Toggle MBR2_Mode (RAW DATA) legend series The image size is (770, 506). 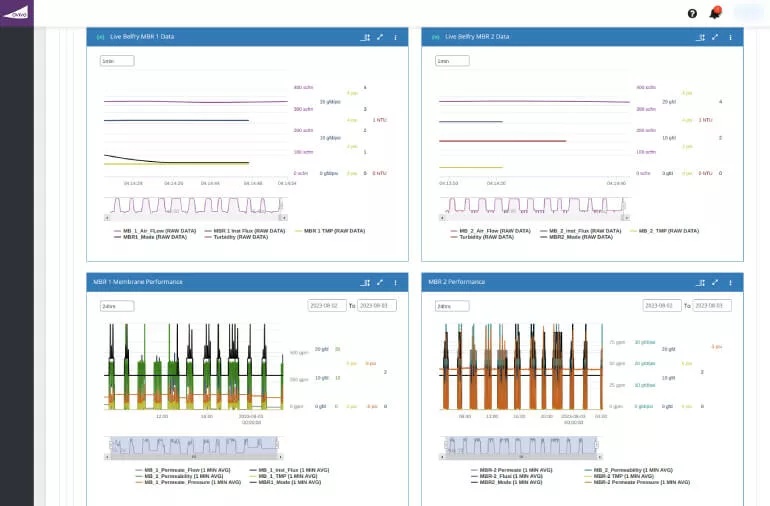click(577, 237)
